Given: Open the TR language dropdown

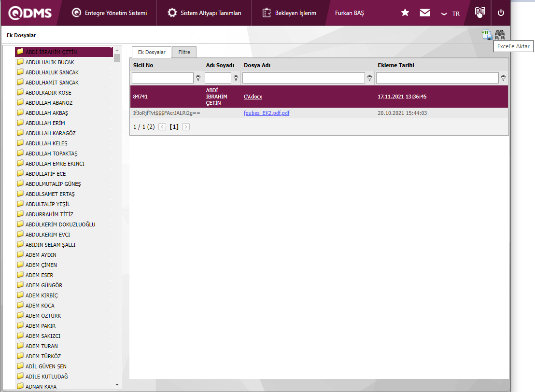Looking at the screenshot, I should (x=451, y=14).
